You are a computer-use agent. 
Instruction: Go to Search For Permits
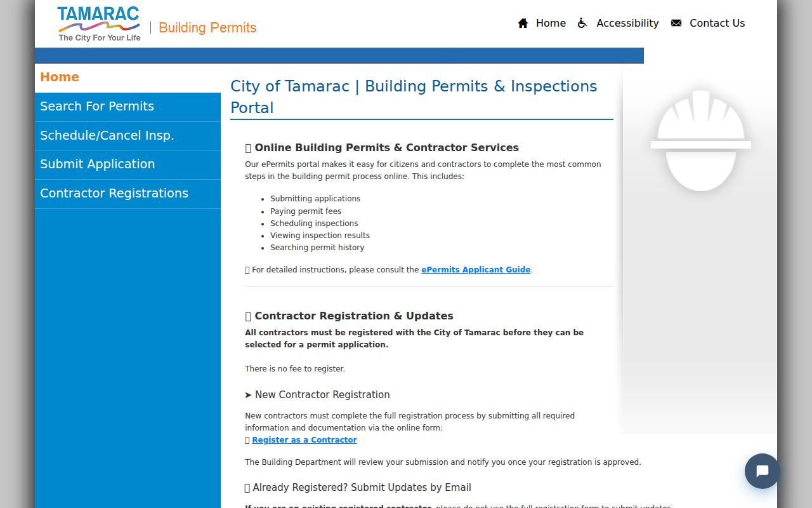tap(128, 107)
